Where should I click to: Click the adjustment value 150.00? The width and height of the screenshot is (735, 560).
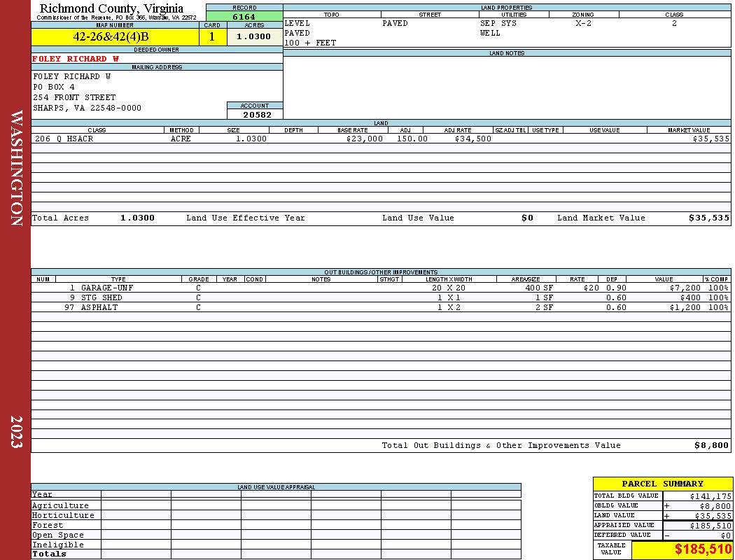(x=412, y=139)
